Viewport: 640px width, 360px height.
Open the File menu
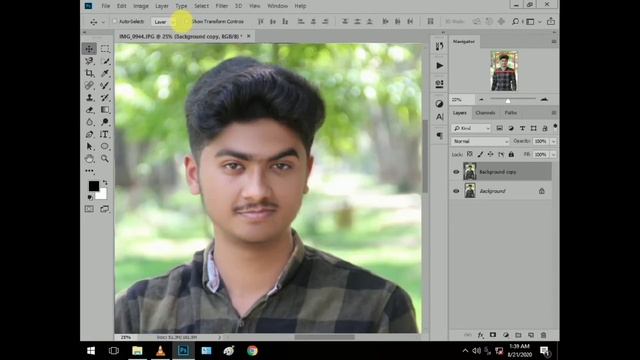click(106, 6)
